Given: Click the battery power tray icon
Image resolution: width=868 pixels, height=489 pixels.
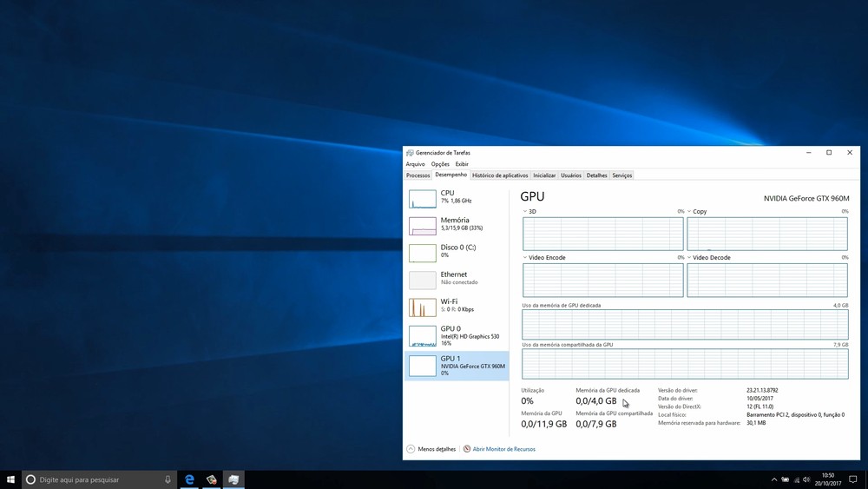Looking at the screenshot, I should point(785,479).
